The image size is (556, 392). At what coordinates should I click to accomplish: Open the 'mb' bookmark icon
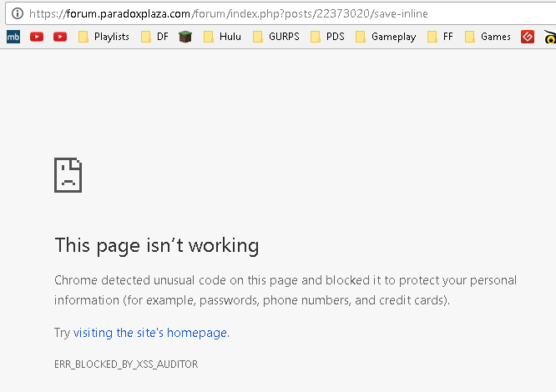[x=13, y=37]
